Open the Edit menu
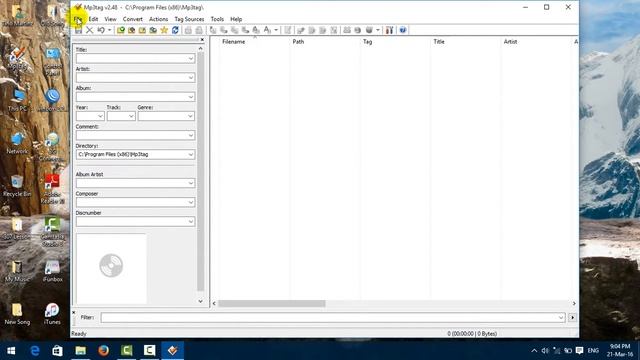Viewport: 640px width, 360px height. point(93,19)
